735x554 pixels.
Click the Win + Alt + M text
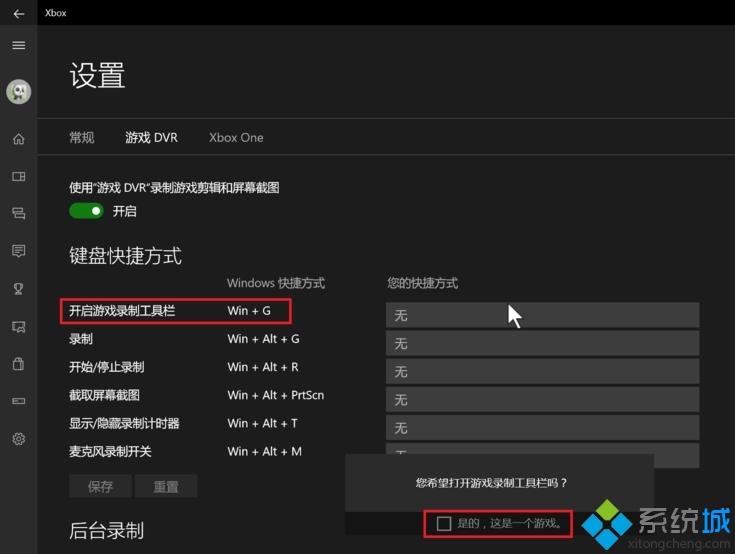(x=265, y=451)
